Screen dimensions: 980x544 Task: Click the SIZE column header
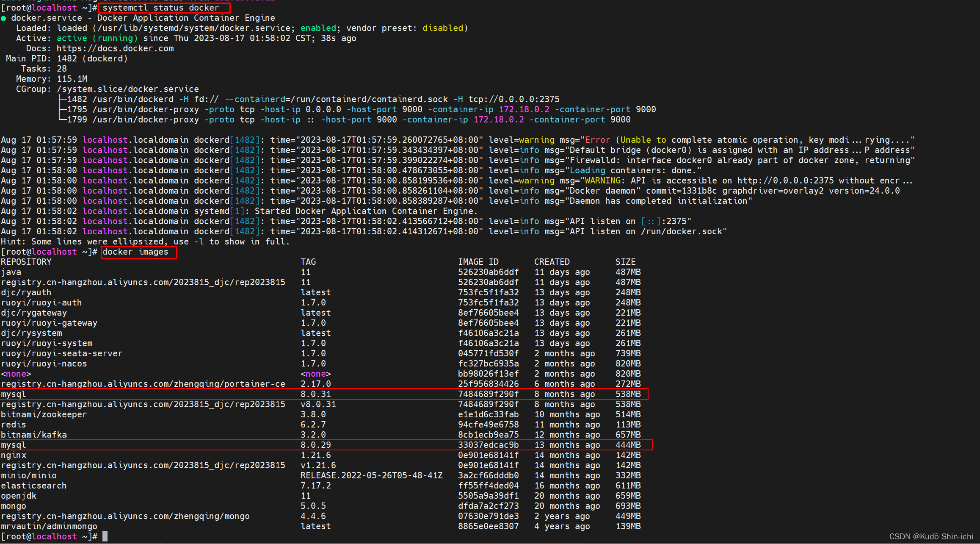(625, 262)
